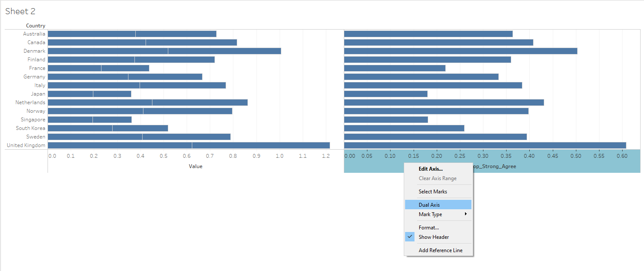Screen dimensions: 644x271
Task: Click the Dual Axis menu option
Action: [429, 205]
